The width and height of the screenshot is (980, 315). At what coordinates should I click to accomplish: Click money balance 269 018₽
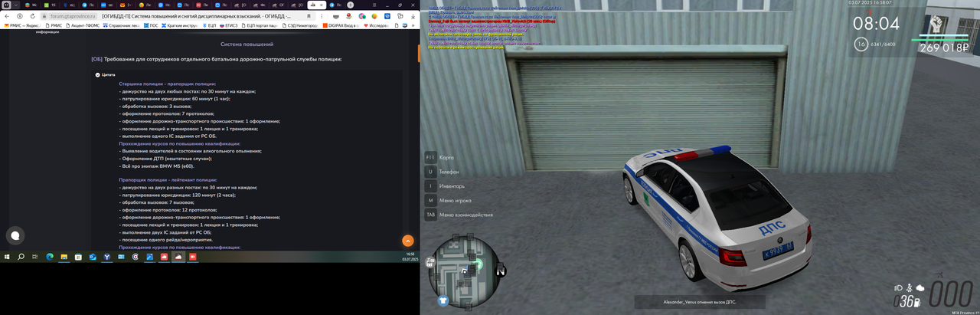tap(944, 48)
